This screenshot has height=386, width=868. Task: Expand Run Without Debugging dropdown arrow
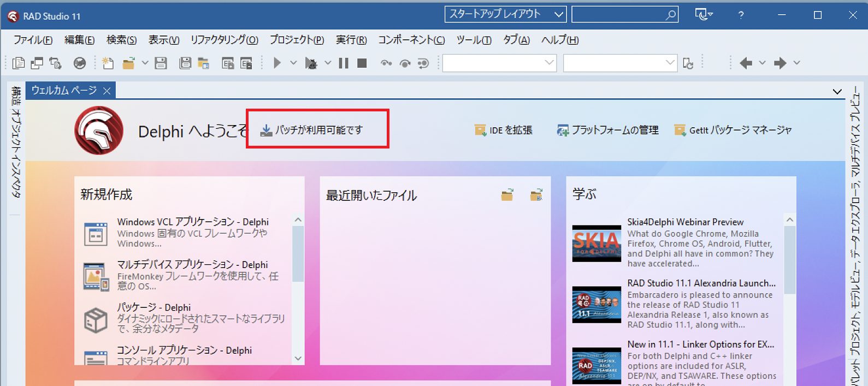pos(328,63)
